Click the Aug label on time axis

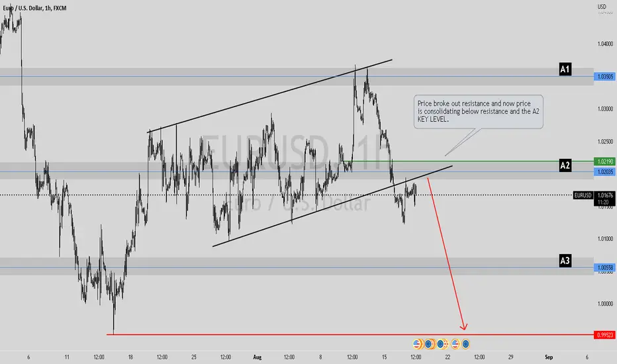pyautogui.click(x=257, y=357)
